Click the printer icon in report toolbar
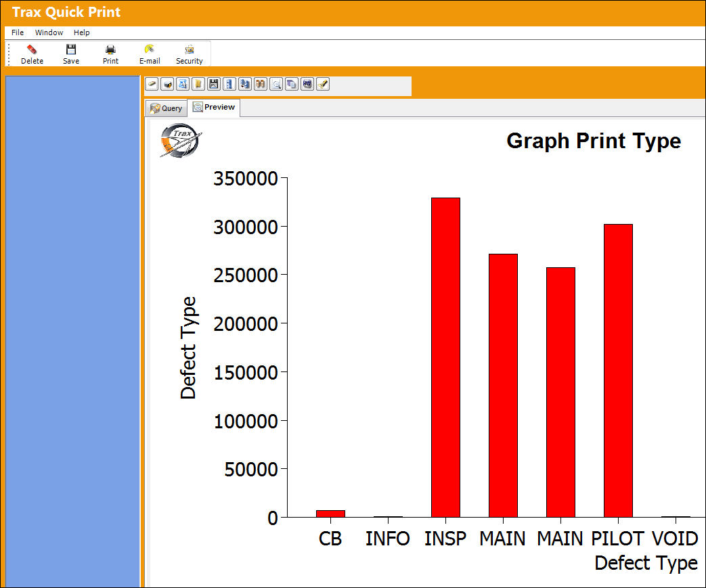Viewport: 706px width, 588px height. pyautogui.click(x=167, y=84)
